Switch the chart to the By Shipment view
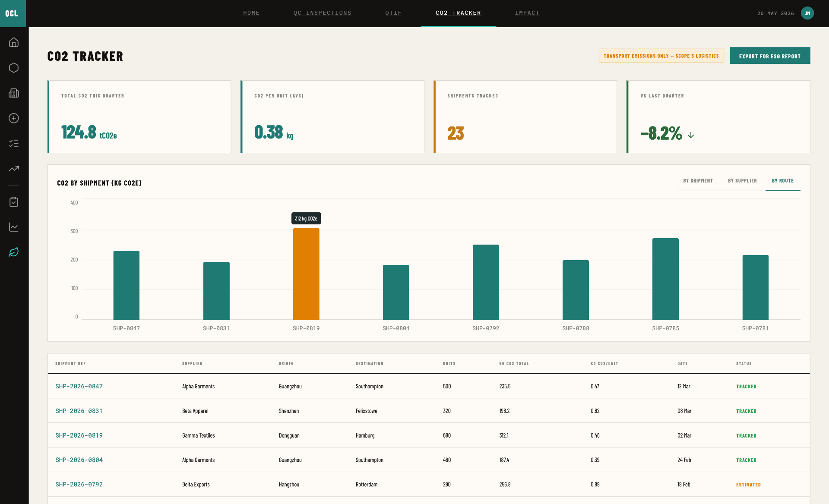Image resolution: width=829 pixels, height=504 pixels. click(x=698, y=181)
